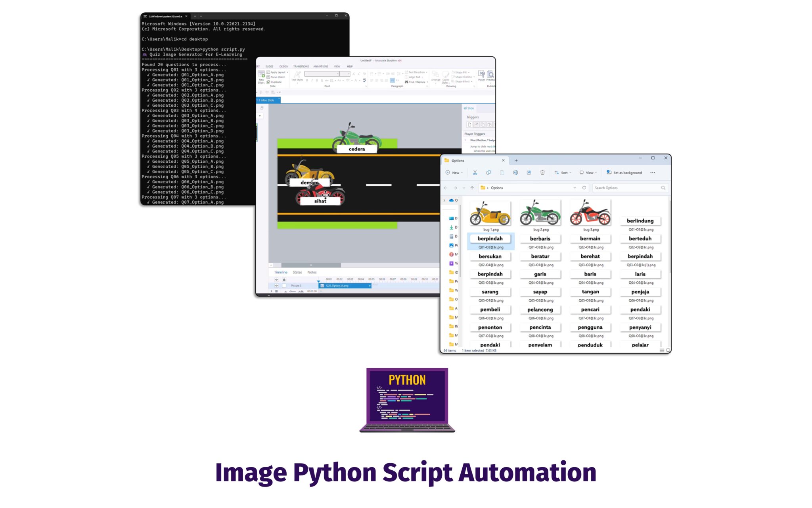
Task: Switch to the States tab
Action: tap(297, 272)
